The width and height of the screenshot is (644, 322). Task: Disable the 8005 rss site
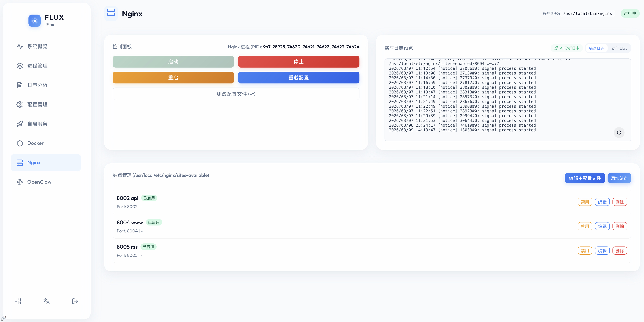pos(585,251)
